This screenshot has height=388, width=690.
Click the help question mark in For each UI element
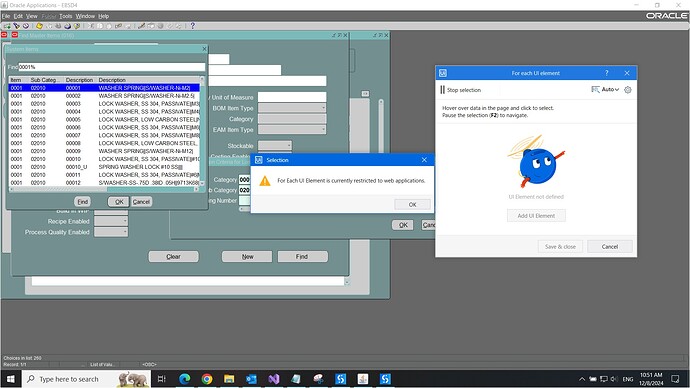pos(606,73)
